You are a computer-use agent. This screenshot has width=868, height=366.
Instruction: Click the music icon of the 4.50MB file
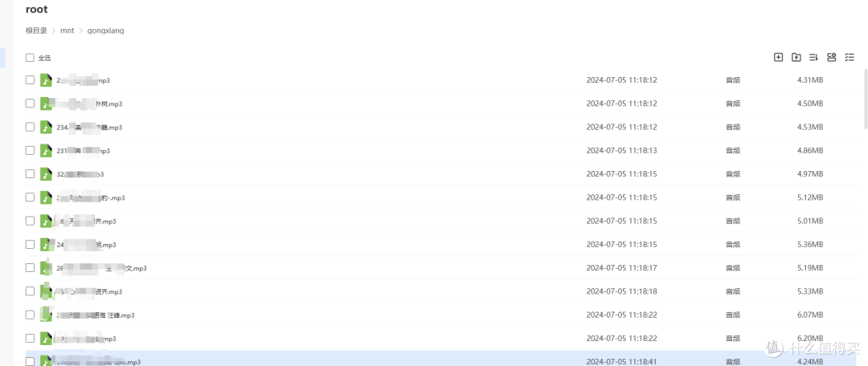point(46,104)
